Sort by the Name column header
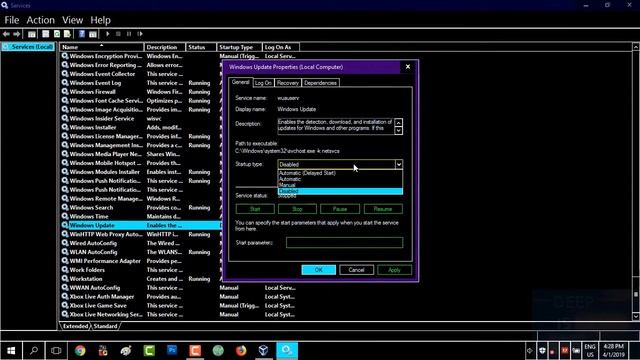The width and height of the screenshot is (640, 360). coord(102,47)
